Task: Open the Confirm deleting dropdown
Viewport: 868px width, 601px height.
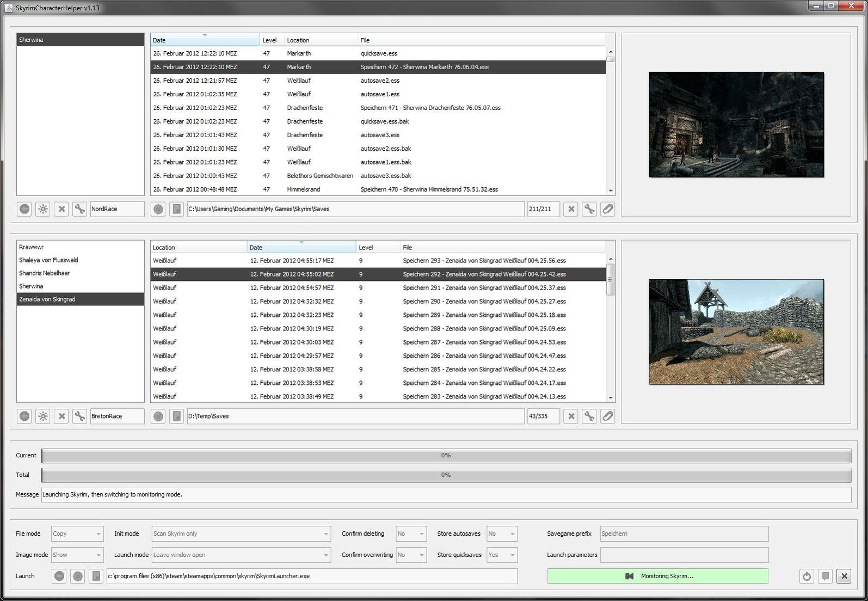Action: tap(411, 534)
